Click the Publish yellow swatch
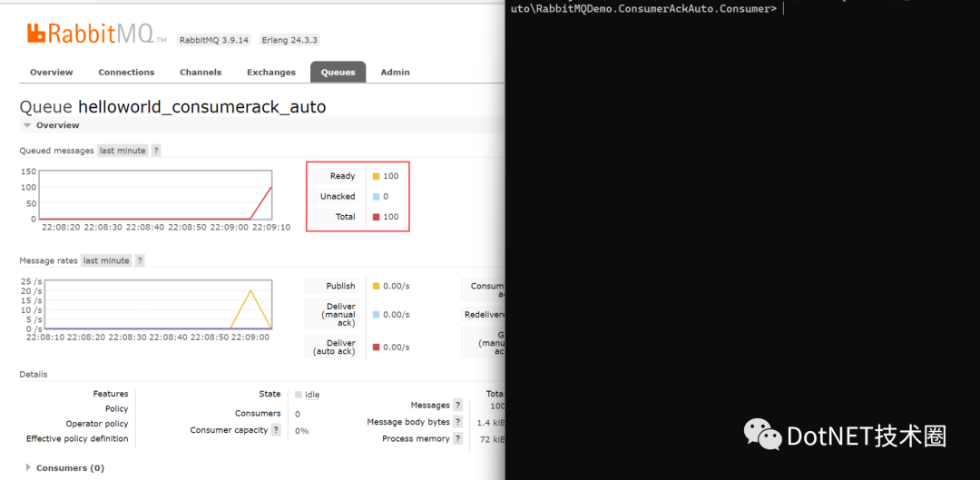This screenshot has height=480, width=980. pos(377,286)
